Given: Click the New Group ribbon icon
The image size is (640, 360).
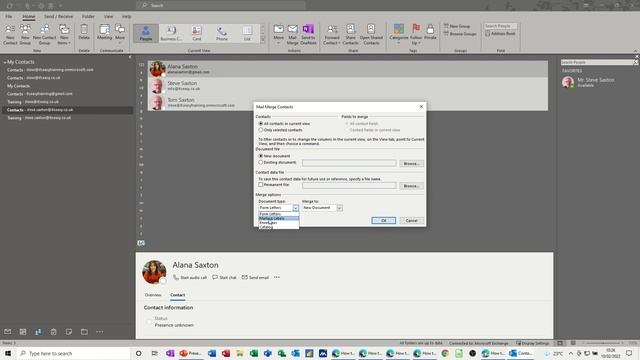Looking at the screenshot, I should (25, 34).
